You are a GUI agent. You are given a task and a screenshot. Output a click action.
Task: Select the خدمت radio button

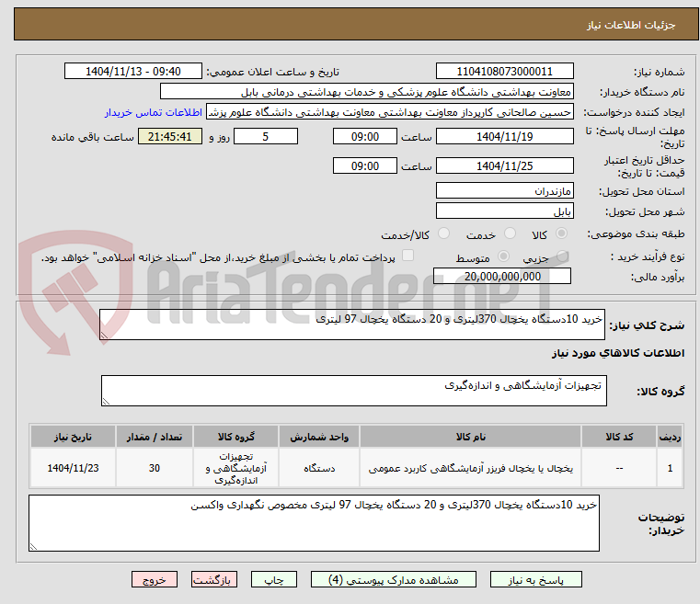tap(510, 233)
